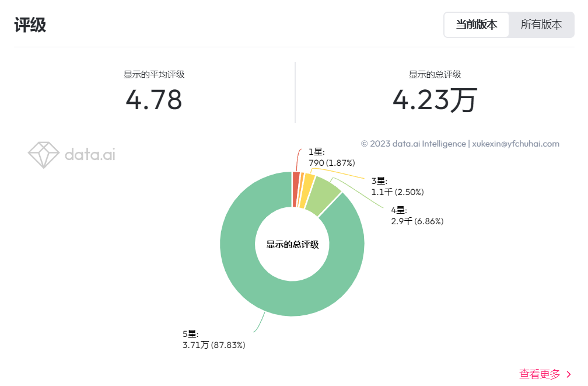Click the donut chart center labeled 显示的总评级
This screenshot has width=588, height=386.
coord(292,244)
